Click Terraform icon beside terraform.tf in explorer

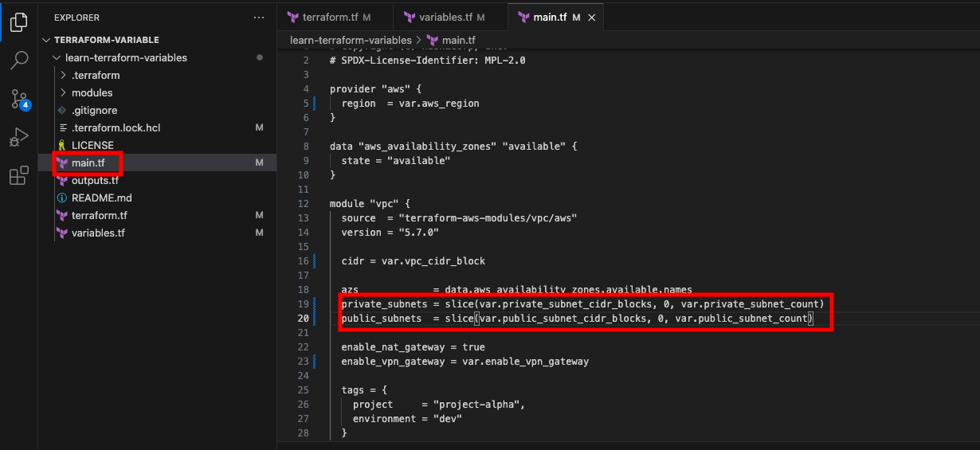(x=62, y=216)
